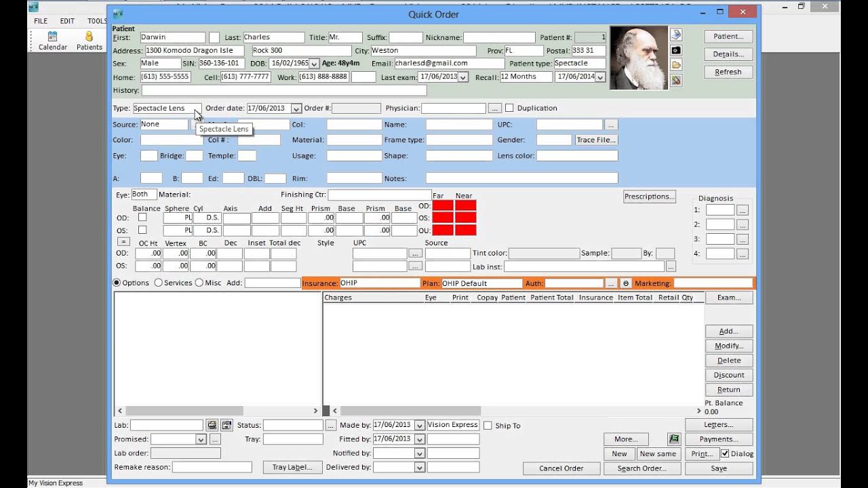Tick the Duplication checkbox
The image size is (868, 488).
click(x=509, y=108)
